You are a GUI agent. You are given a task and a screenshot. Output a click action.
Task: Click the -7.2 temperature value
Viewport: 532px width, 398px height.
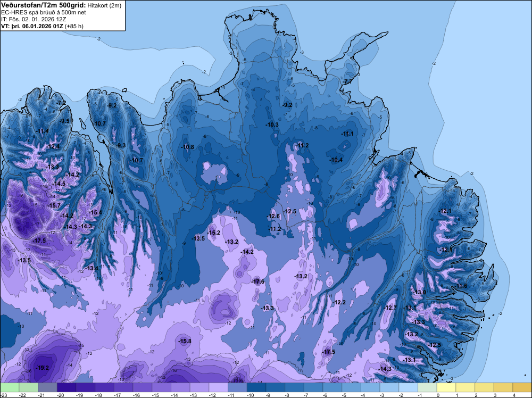(x=61, y=103)
